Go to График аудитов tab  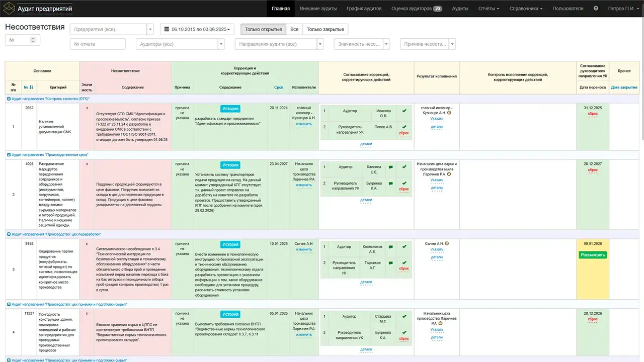pyautogui.click(x=364, y=9)
